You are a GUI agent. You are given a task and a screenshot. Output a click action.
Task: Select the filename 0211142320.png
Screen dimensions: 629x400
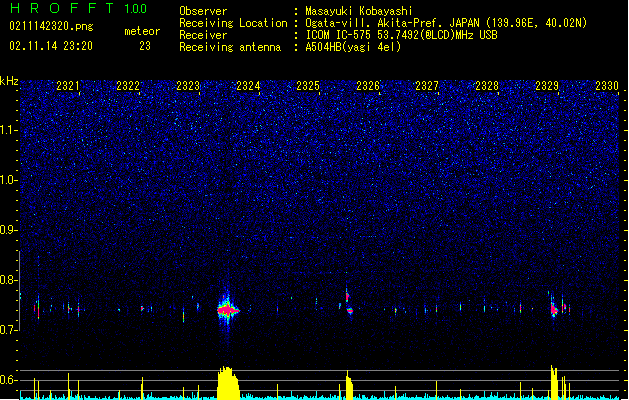click(51, 26)
